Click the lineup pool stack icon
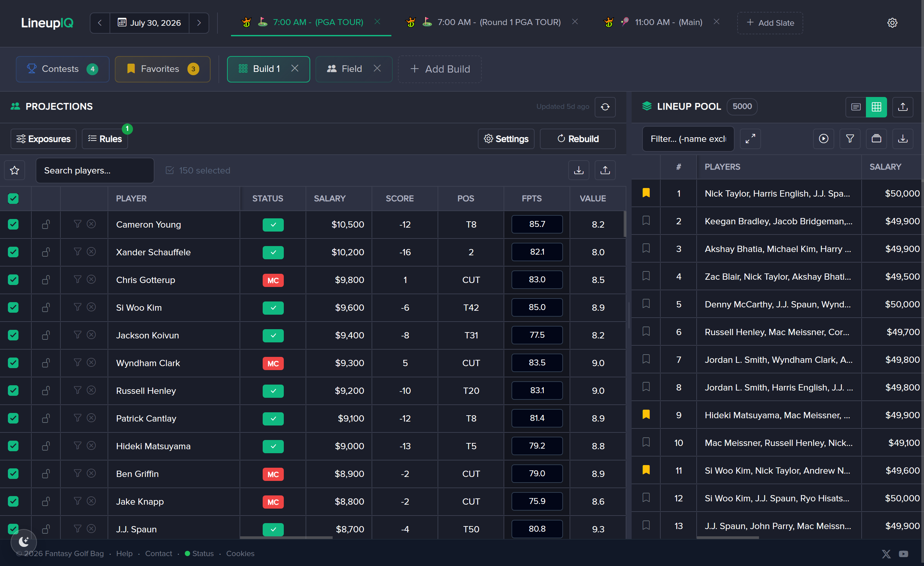The width and height of the screenshot is (924, 566). 876,139
